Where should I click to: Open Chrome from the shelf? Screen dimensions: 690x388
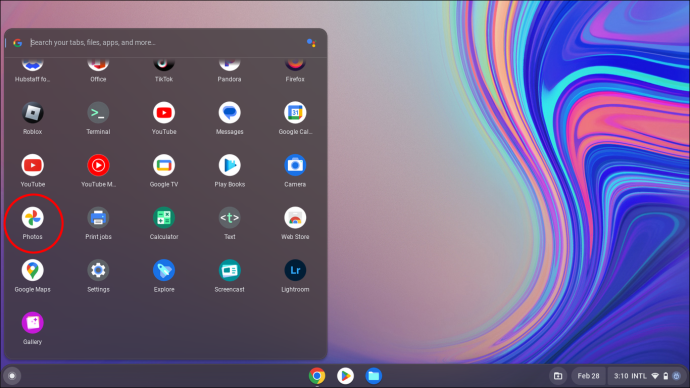pos(317,376)
